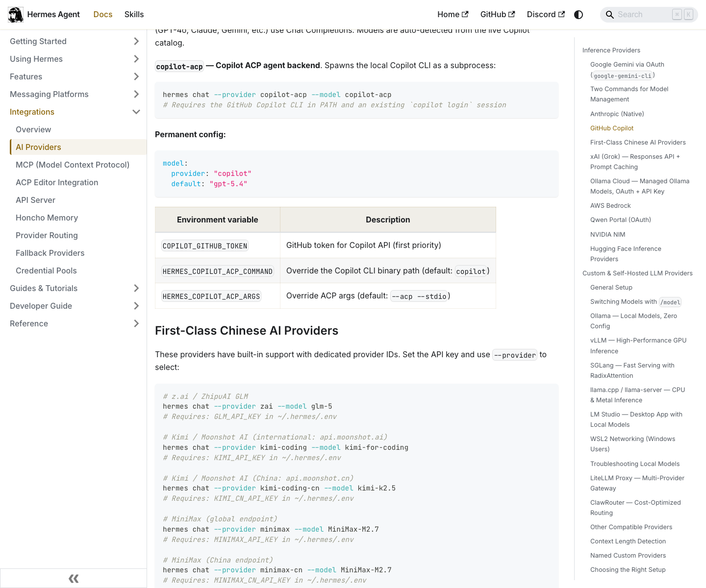Click the search magnifier icon
Screen dimensions: 706x588
coord(609,15)
